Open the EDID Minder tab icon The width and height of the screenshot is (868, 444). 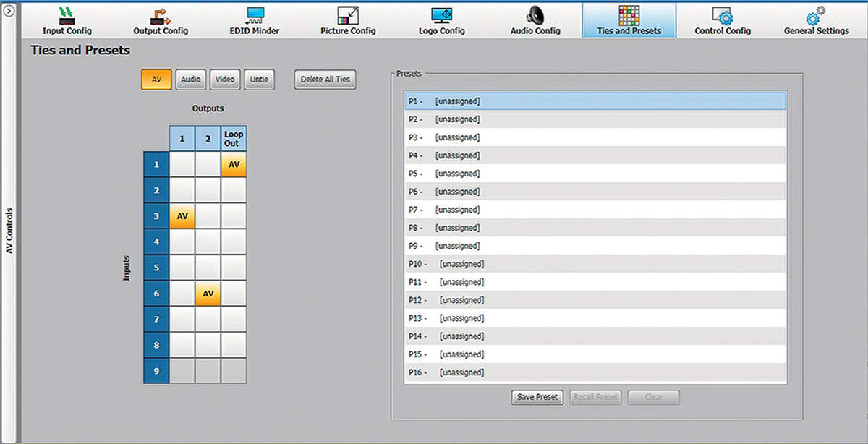tap(255, 14)
